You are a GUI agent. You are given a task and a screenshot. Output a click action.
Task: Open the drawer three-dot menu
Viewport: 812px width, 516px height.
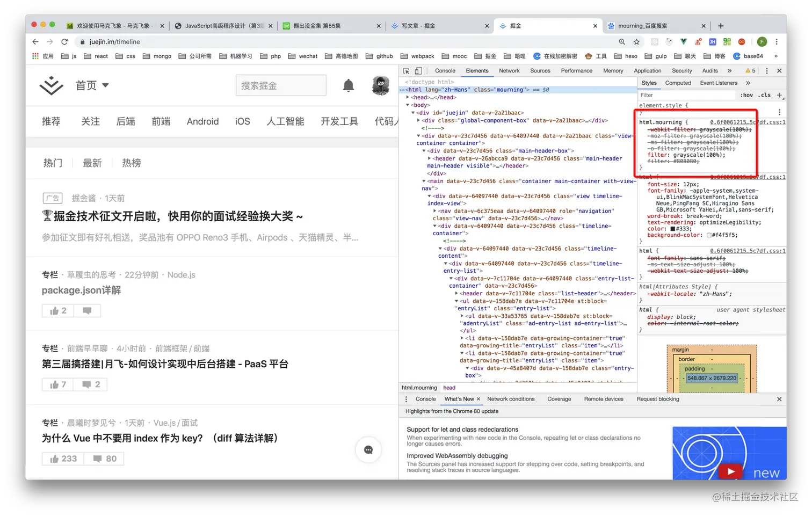pyautogui.click(x=406, y=399)
